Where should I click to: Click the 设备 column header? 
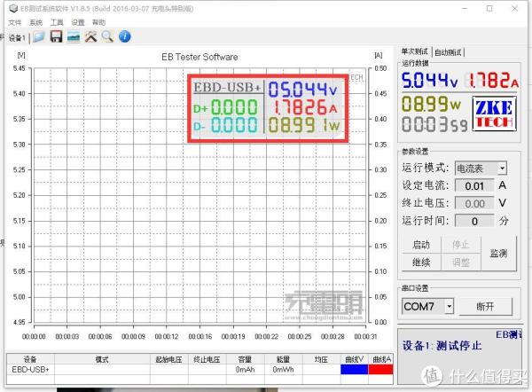tap(30, 359)
